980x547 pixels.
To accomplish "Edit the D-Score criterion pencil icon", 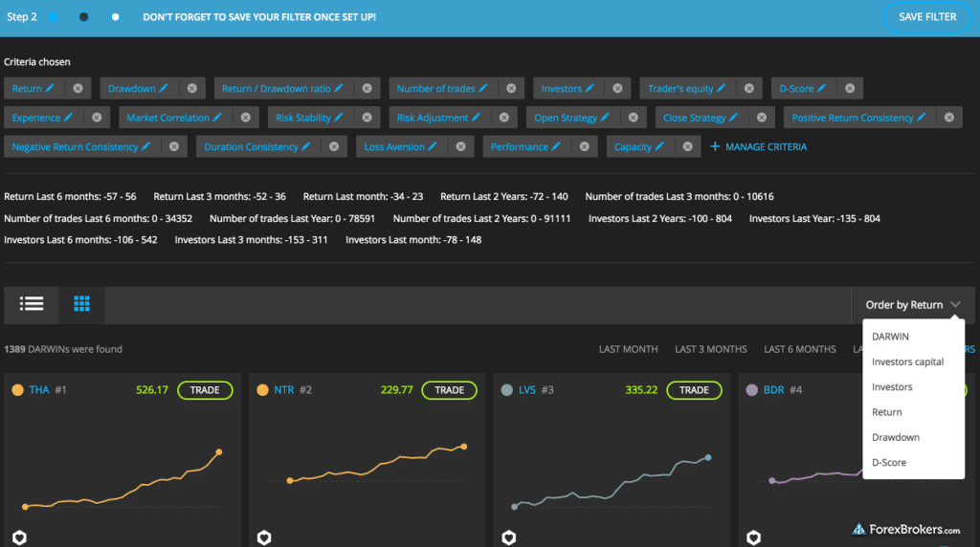I will pyautogui.click(x=822, y=89).
